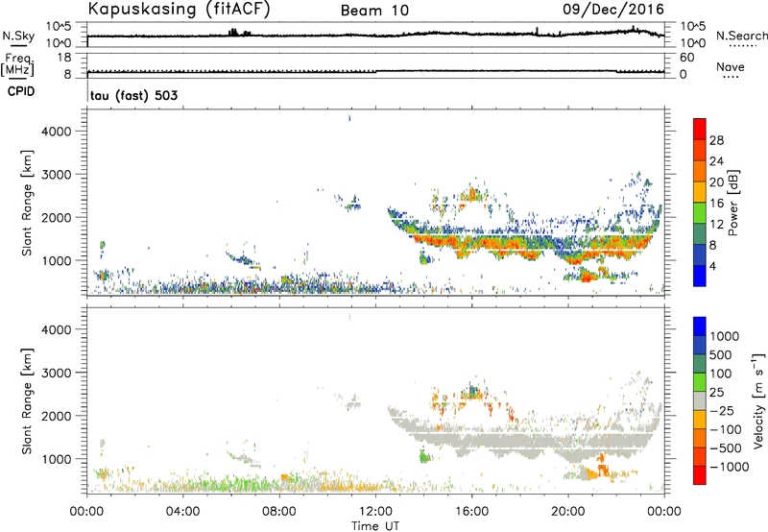Click the gray segment of velocity colorbar
768x532 pixels.
[700, 400]
